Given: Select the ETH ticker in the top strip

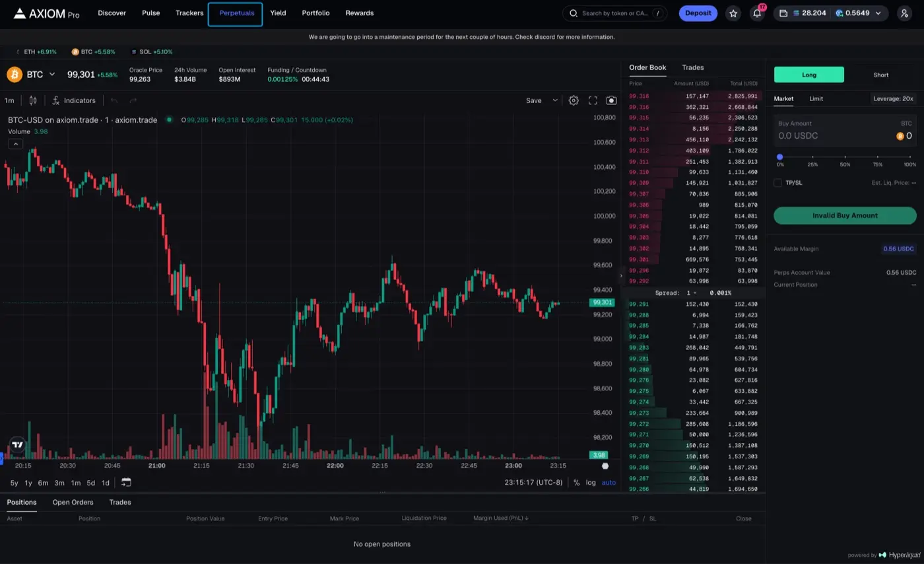Looking at the screenshot, I should click(36, 52).
